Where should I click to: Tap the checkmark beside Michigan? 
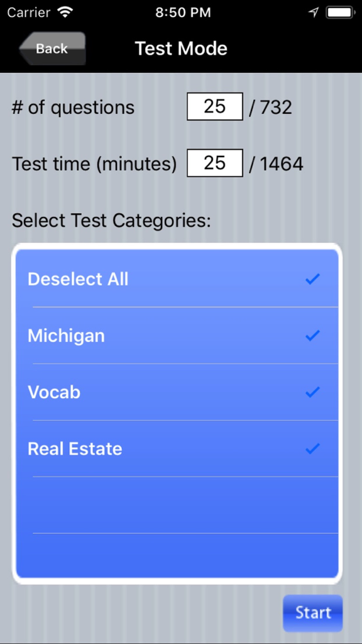point(312,336)
